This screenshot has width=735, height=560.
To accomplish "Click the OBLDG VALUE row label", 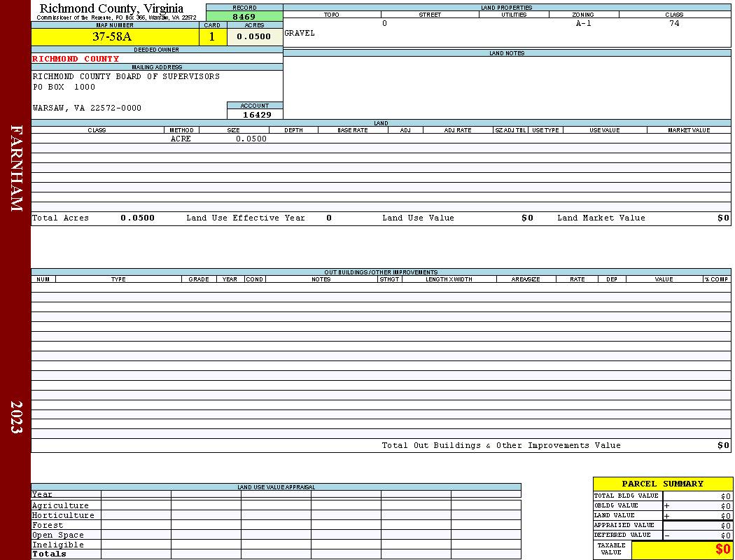I will (616, 505).
